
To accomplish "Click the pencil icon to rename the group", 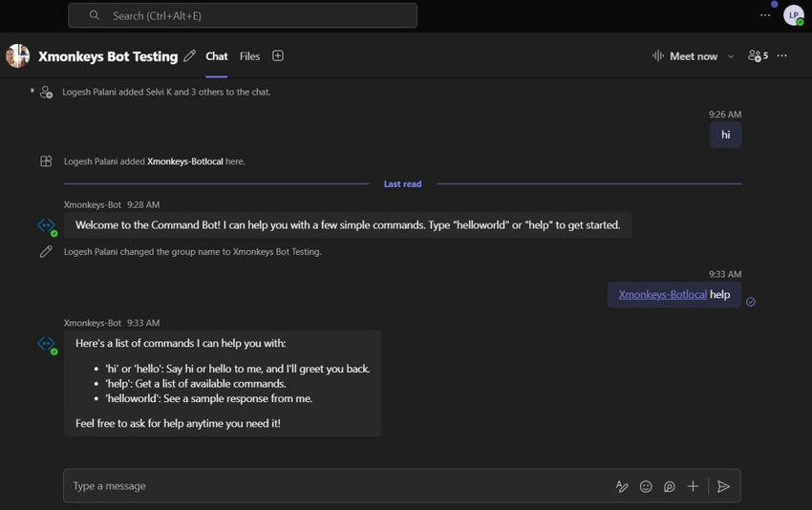I will click(x=190, y=56).
